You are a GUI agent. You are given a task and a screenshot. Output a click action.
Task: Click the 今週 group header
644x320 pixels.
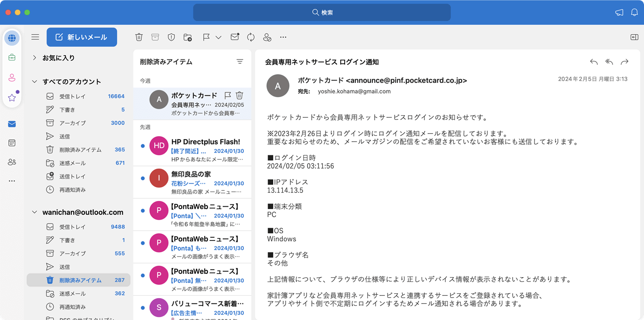[145, 81]
